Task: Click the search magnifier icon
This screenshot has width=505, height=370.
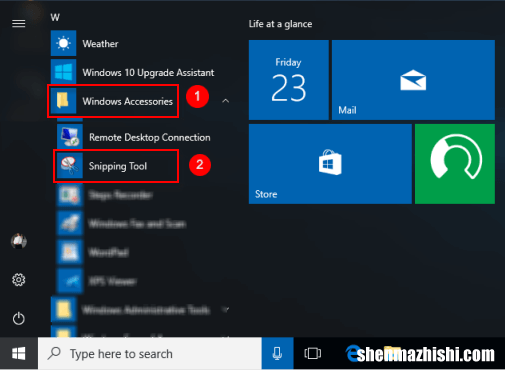Action: (54, 353)
